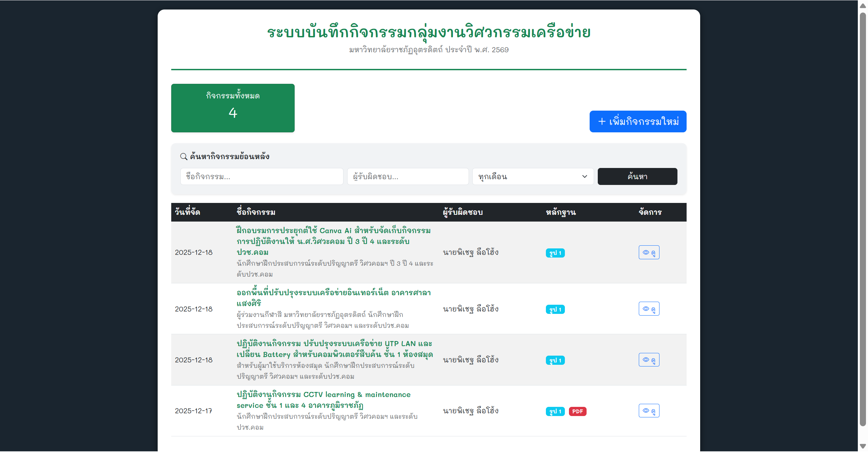This screenshot has height=452, width=868.
Task: Click the รูป 1 badge on Canva Ai row
Action: pos(555,253)
